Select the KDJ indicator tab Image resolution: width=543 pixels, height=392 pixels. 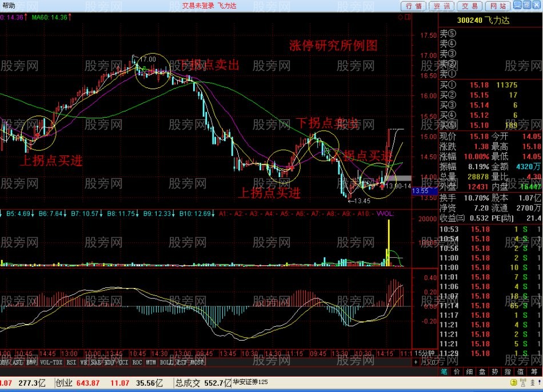coord(109,362)
